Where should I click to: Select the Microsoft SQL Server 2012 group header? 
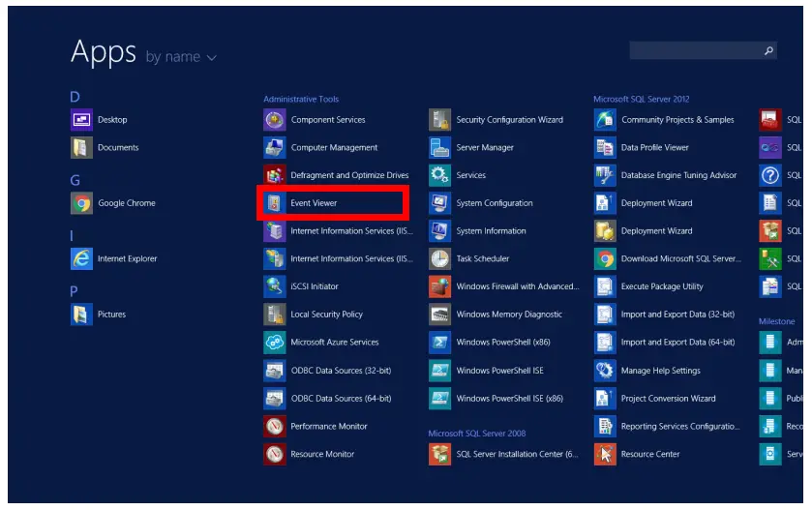pyautogui.click(x=641, y=99)
